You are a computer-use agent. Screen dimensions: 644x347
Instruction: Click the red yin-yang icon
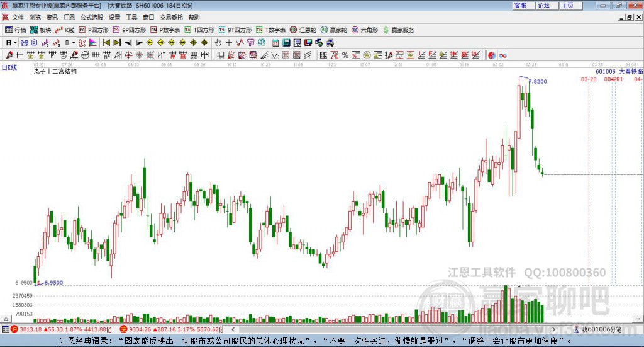[x=492, y=55]
